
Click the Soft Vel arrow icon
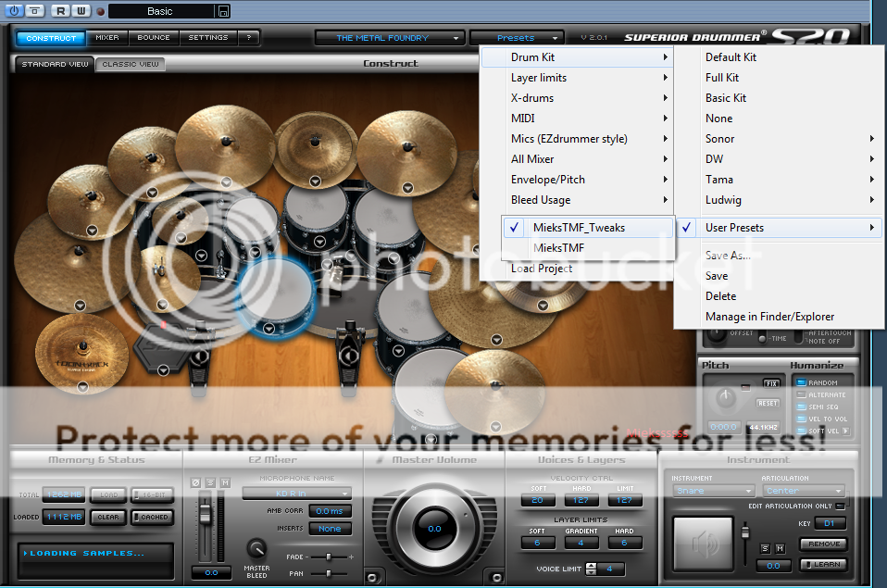point(846,432)
